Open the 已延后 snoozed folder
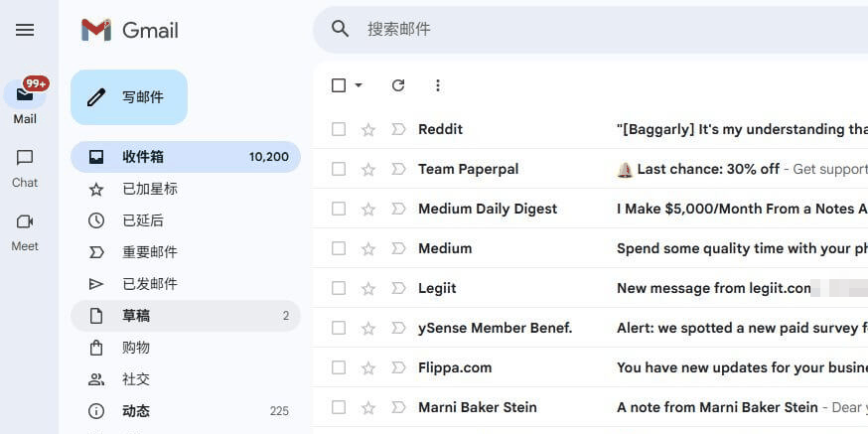Viewport: 868px width, 434px height. tap(186, 220)
